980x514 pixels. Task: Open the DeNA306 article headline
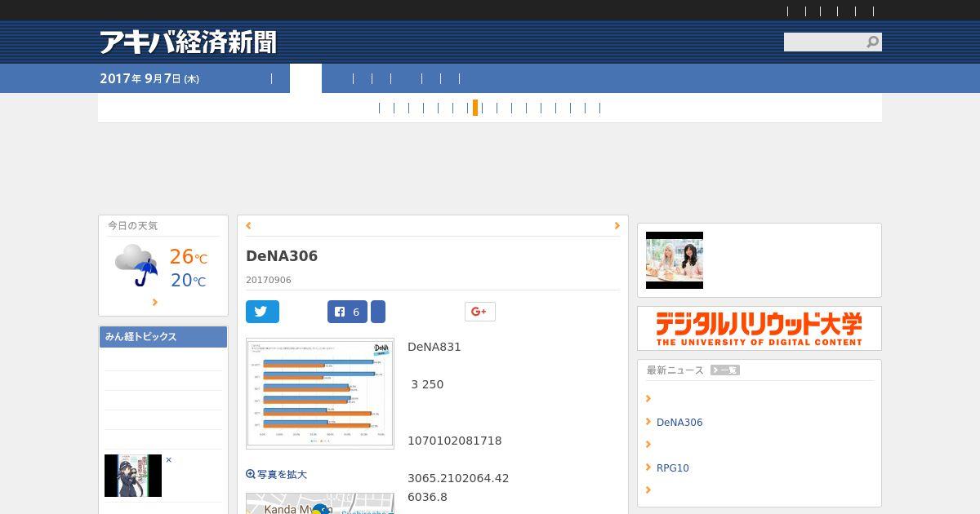click(282, 256)
